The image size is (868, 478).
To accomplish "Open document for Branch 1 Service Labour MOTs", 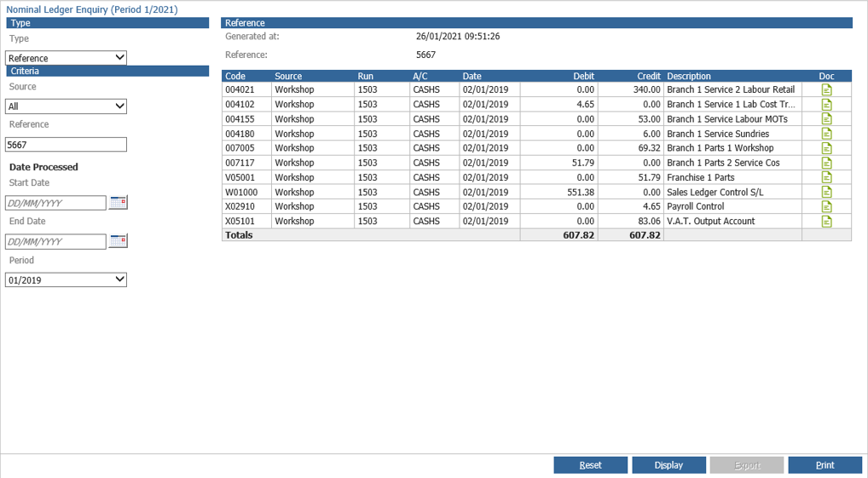I will (826, 119).
